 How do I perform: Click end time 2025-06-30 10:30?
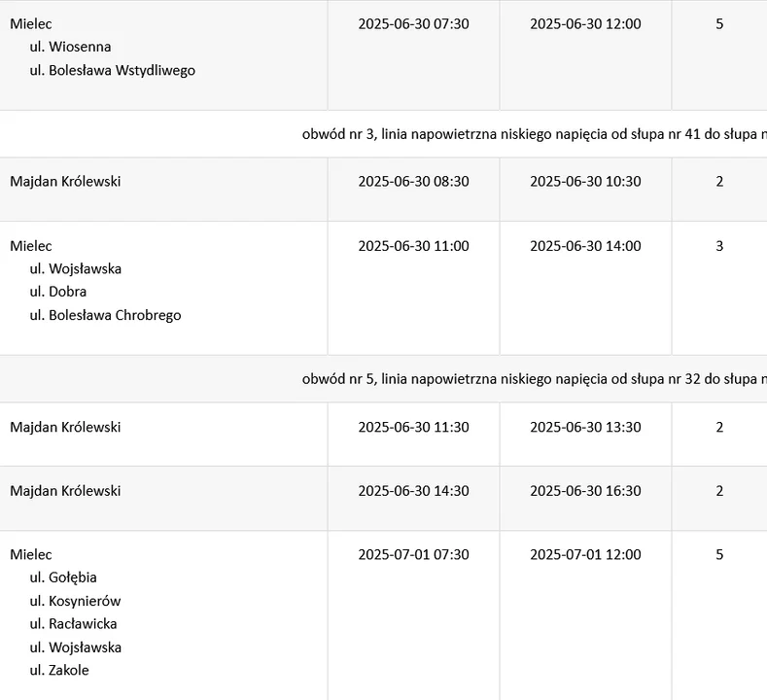[585, 182]
